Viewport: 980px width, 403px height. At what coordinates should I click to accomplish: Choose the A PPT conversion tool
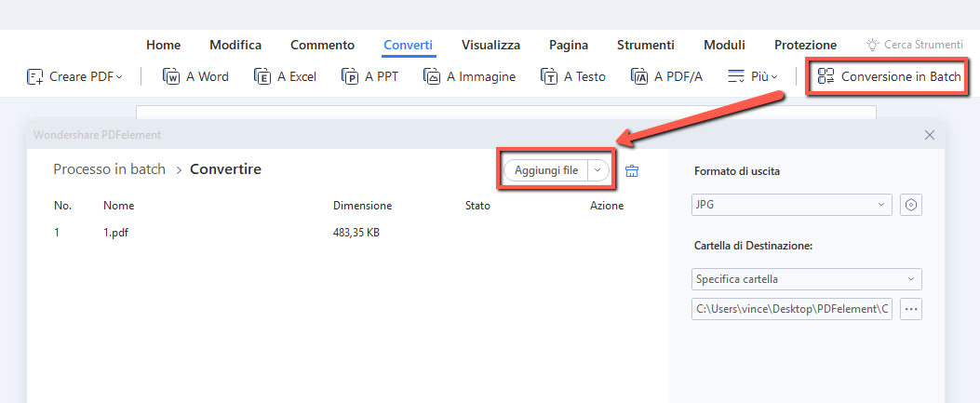click(369, 77)
